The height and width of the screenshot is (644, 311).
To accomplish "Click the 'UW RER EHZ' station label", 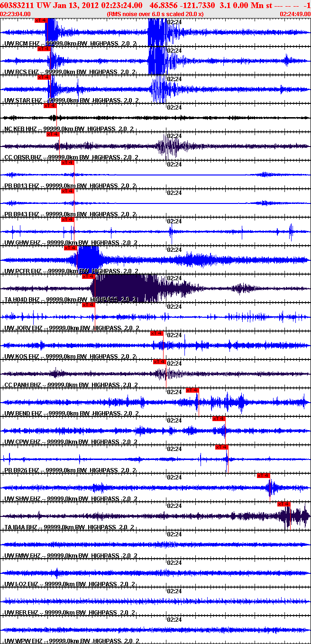I will [x=22, y=613].
